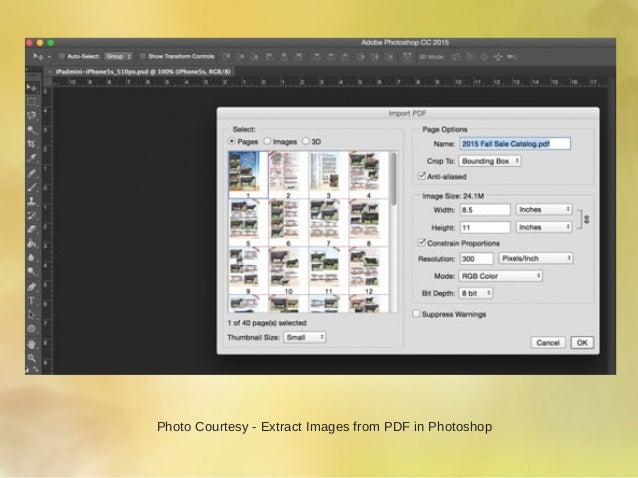Choose the Images radio button
The image size is (638, 478).
[x=267, y=141]
